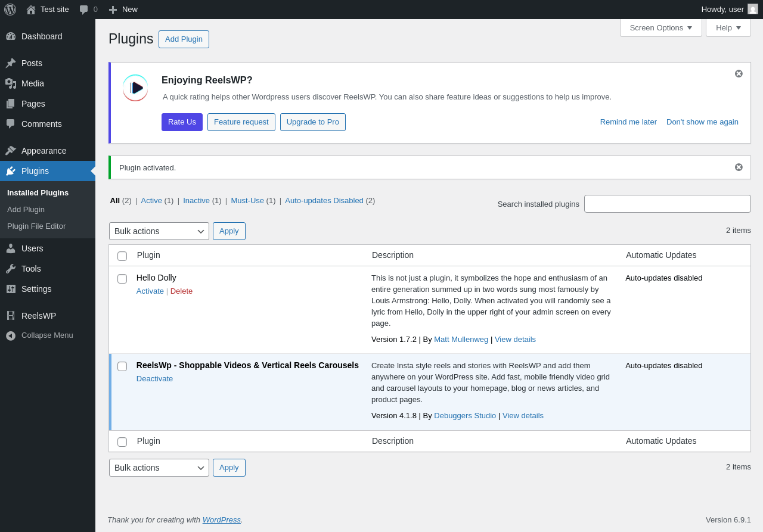Click the WordPress logo icon
This screenshot has height=532, width=763.
pos(10,10)
